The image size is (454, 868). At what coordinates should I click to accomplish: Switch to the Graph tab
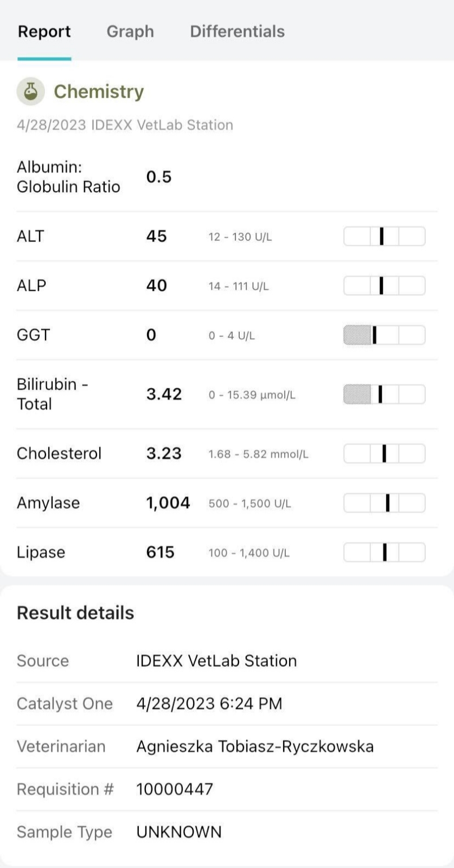click(130, 31)
